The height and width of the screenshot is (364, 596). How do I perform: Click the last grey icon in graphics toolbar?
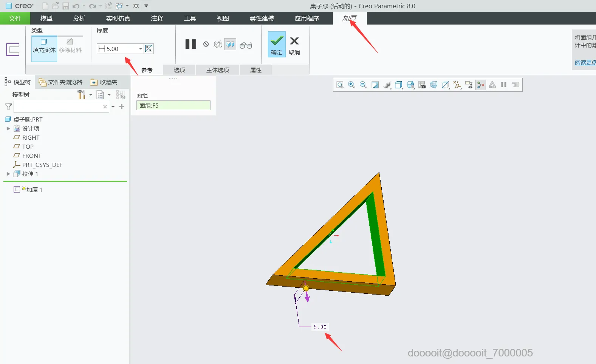coord(516,85)
